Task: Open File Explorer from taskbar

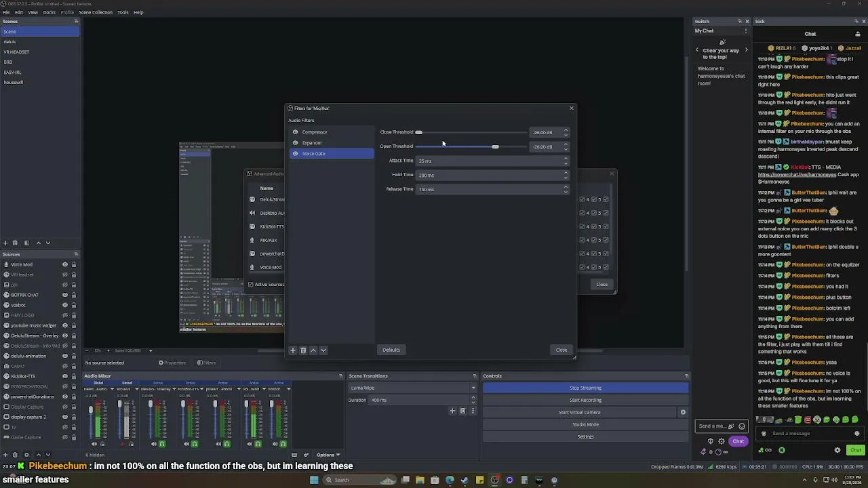Action: [x=420, y=481]
